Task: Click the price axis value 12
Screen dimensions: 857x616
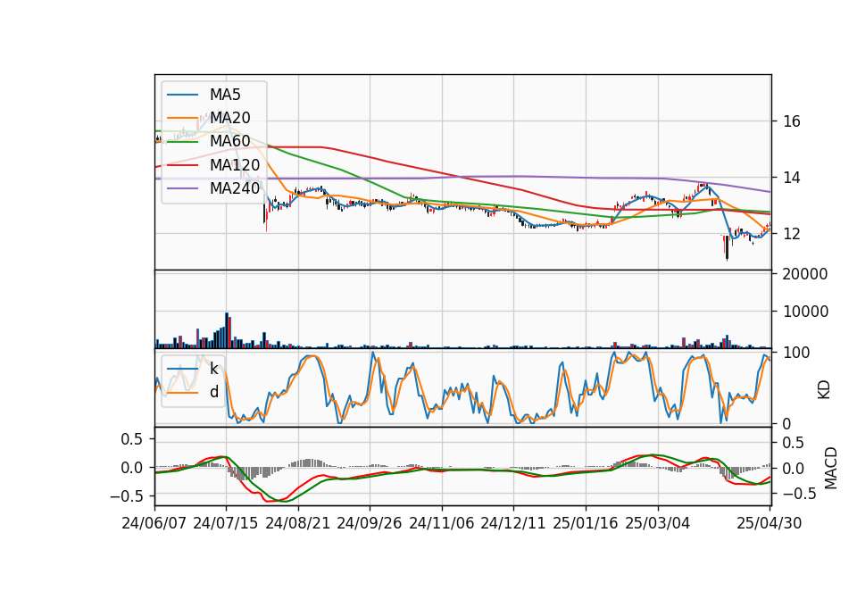Action: [x=792, y=234]
